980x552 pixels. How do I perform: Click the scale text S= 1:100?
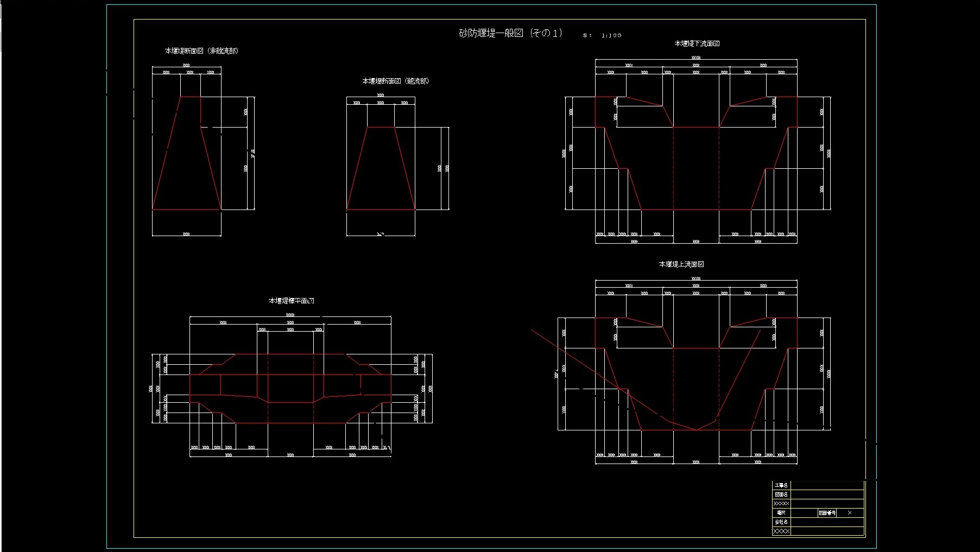(602, 35)
